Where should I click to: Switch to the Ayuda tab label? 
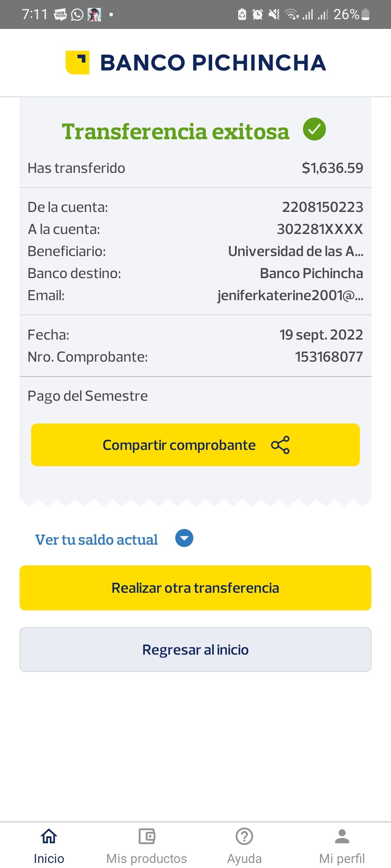[244, 858]
